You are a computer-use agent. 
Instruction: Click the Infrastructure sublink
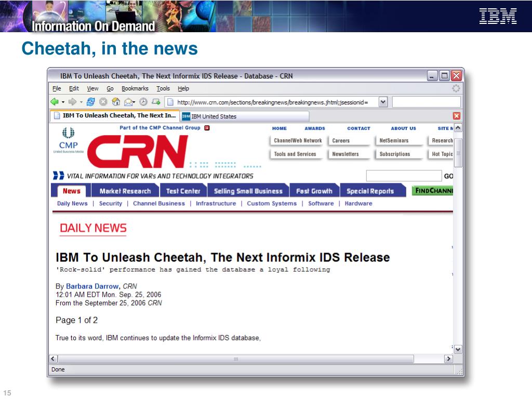[x=216, y=204]
